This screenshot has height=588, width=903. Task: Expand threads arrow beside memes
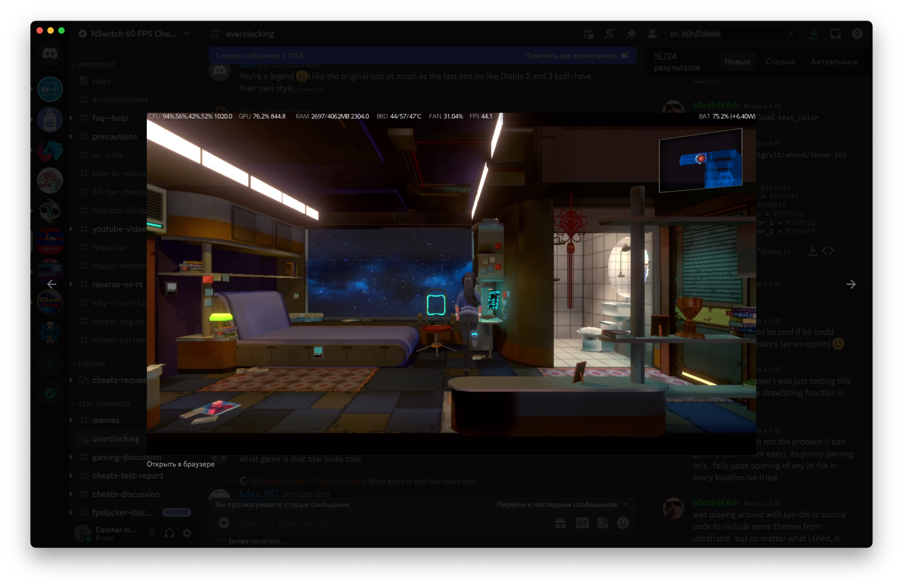[71, 420]
